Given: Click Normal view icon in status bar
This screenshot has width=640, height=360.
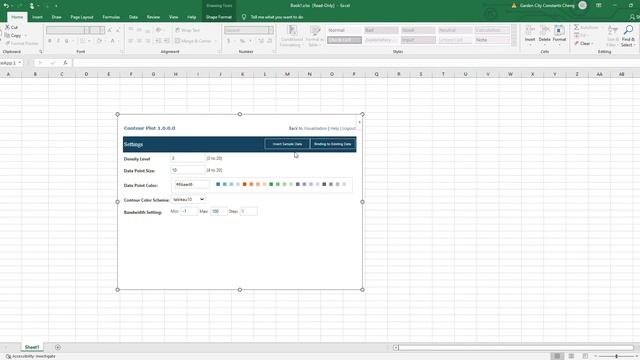Looking at the screenshot, I should tap(557, 356).
